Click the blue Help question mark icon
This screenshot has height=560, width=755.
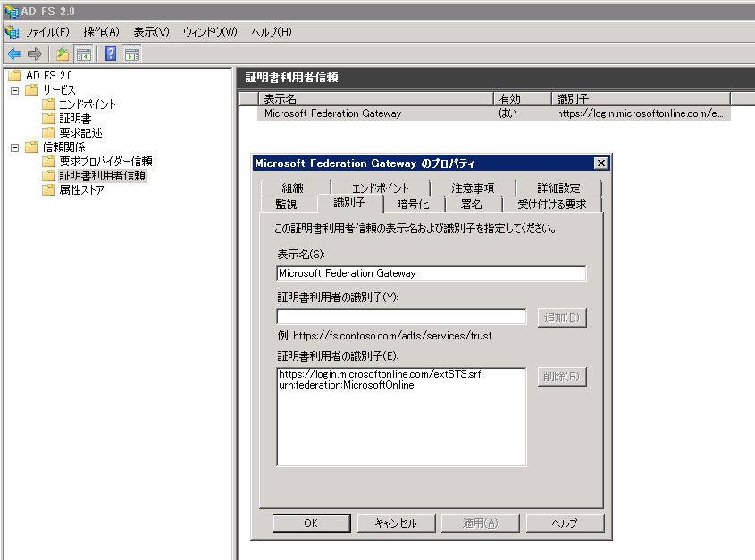click(110, 54)
